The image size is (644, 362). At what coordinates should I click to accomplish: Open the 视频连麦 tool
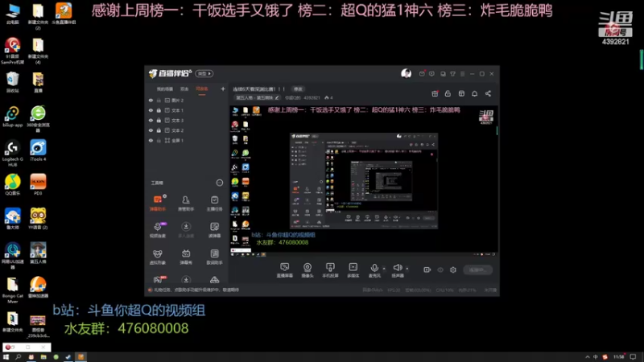157,230
